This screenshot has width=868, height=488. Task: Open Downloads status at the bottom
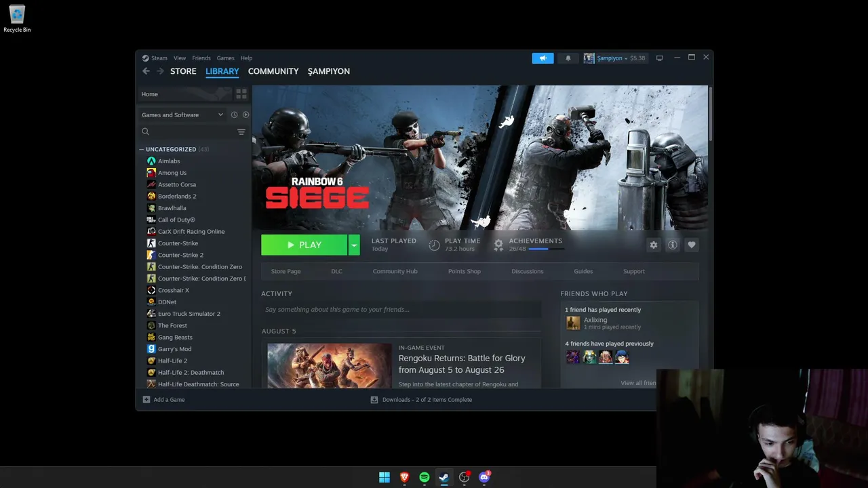tap(421, 400)
